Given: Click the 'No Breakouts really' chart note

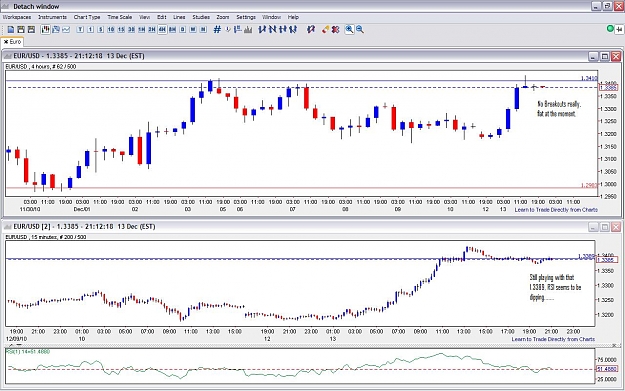Looking at the screenshot, I should 559,109.
